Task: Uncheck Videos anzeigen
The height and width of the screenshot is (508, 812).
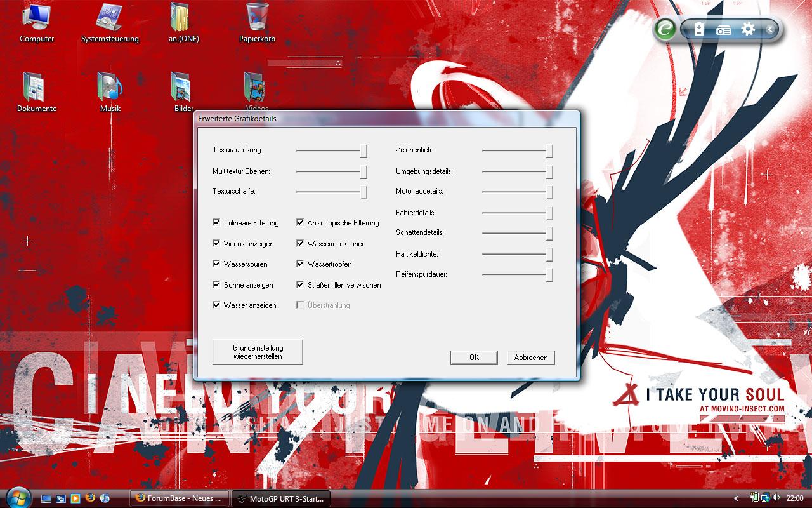Action: (216, 244)
